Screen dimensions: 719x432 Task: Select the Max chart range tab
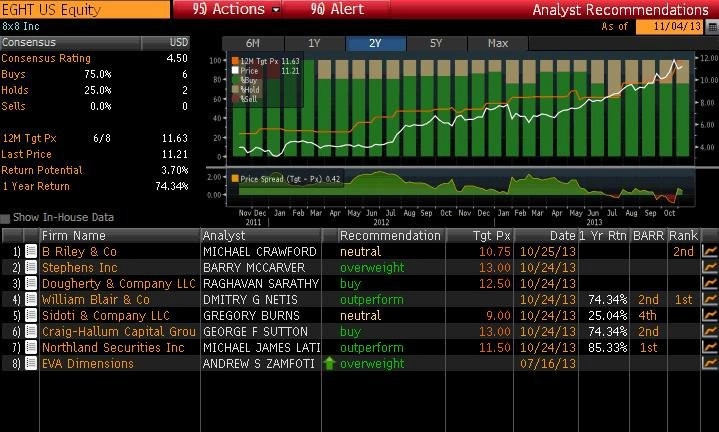[498, 44]
